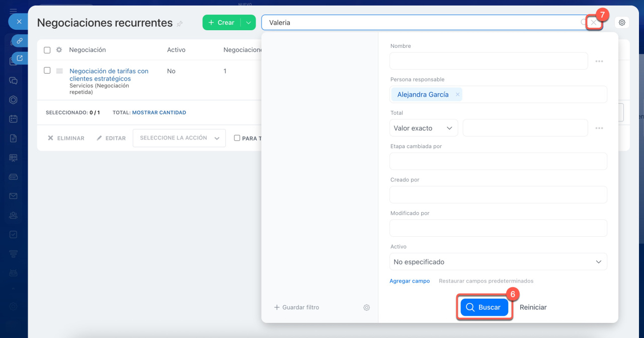
Task: Clear the search field with X icon
Action: coord(594,23)
